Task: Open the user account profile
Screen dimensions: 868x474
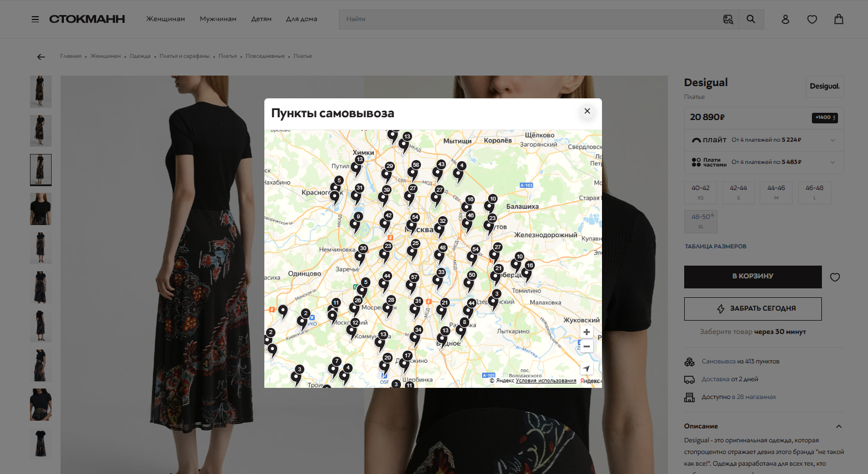Action: 785,19
